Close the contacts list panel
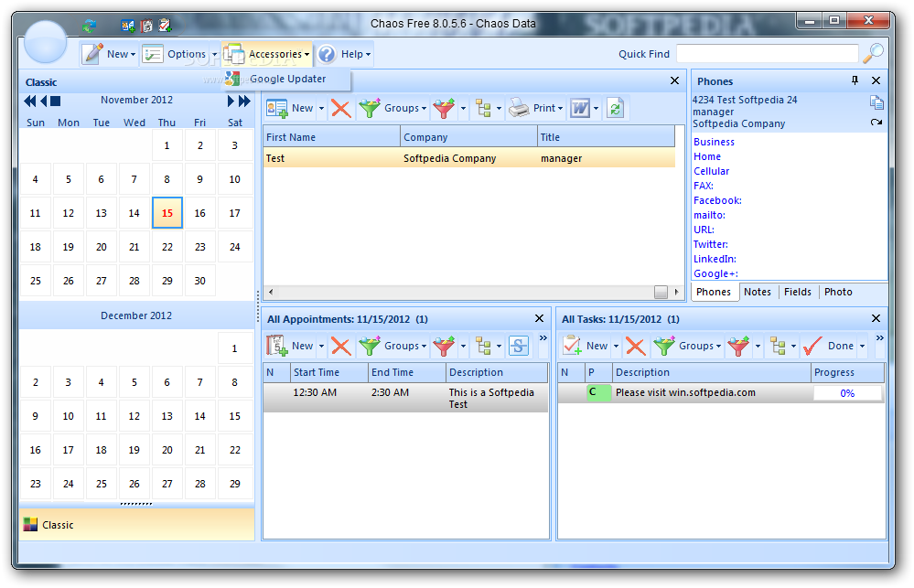Screen dimensions: 914x588 [674, 80]
